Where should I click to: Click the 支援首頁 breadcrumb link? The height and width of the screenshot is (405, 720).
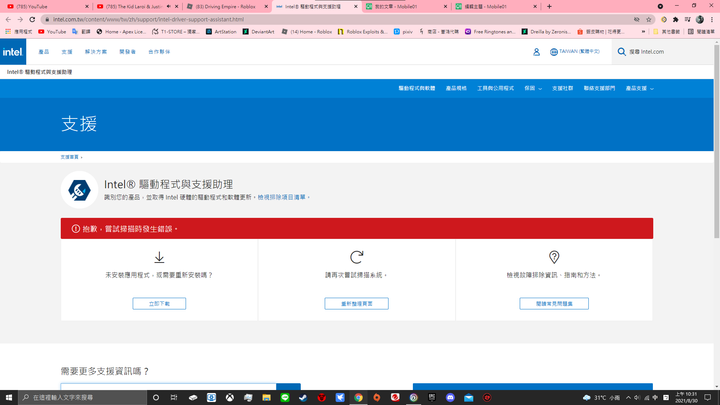70,157
